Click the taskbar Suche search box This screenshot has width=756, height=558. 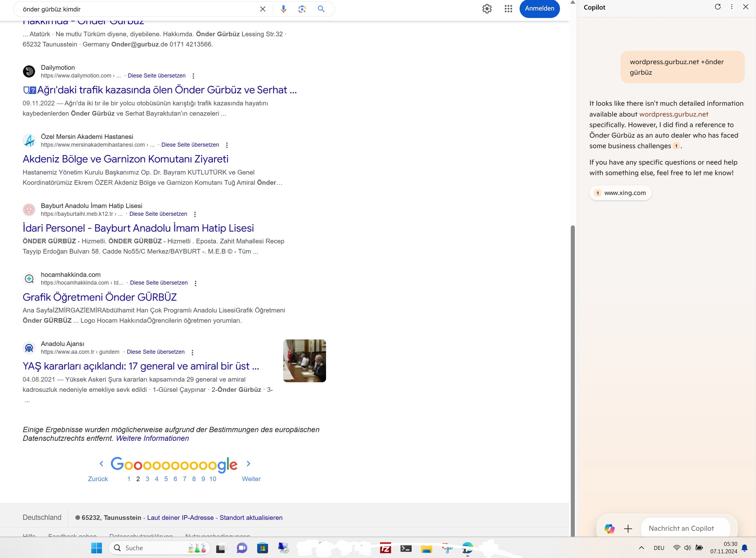tap(159, 548)
